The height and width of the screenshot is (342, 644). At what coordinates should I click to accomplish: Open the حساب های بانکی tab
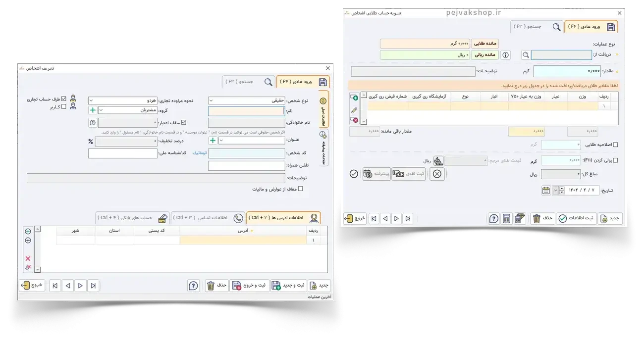(x=133, y=218)
